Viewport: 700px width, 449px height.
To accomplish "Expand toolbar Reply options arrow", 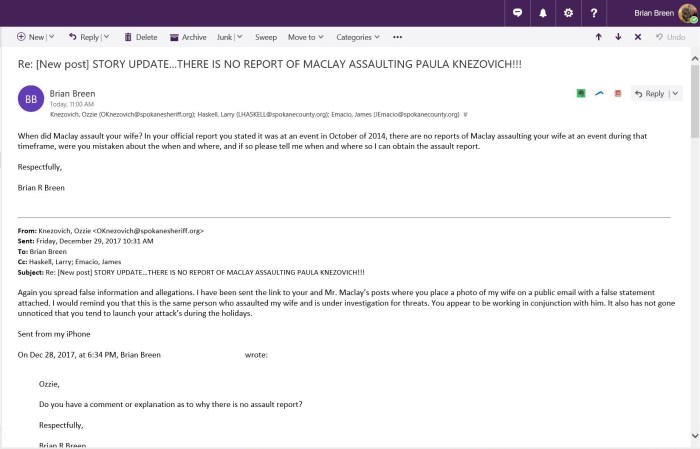I will point(106,37).
